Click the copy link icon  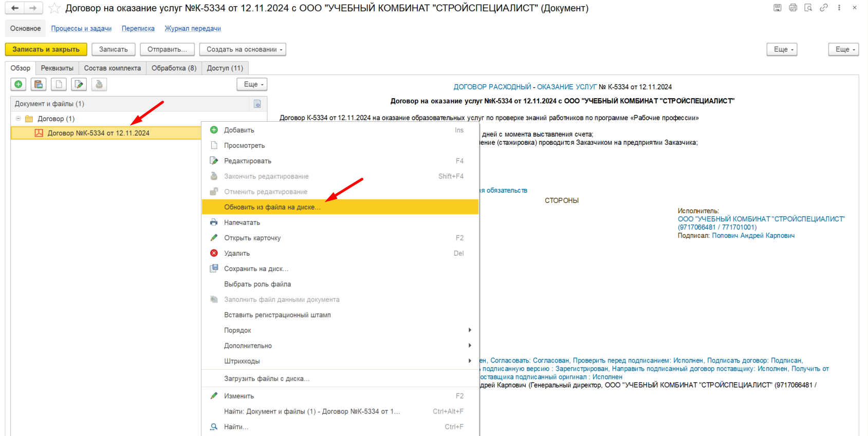tap(824, 8)
